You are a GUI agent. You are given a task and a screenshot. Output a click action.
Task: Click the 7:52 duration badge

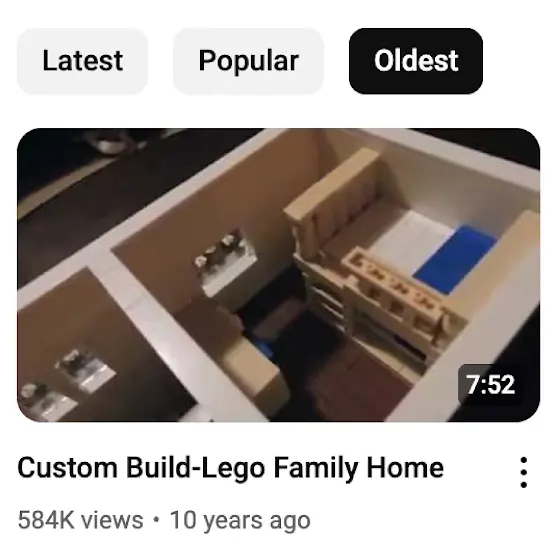[x=491, y=385]
